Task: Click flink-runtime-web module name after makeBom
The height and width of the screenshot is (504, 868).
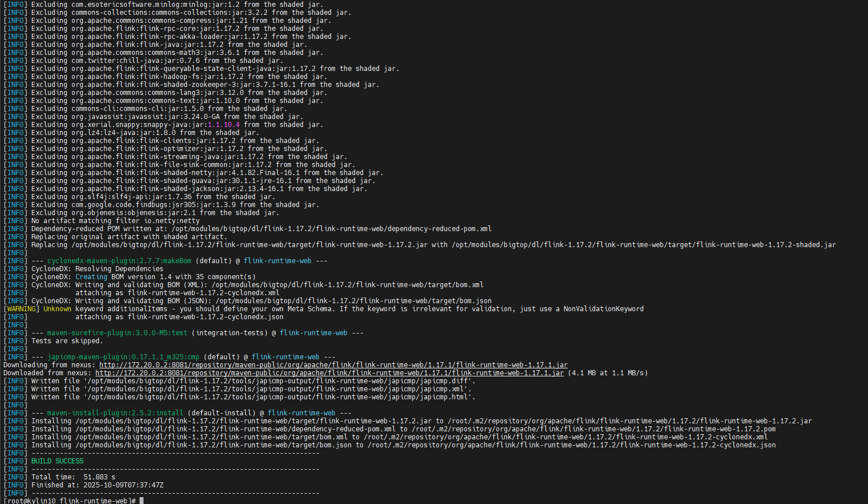Action: pos(277,261)
